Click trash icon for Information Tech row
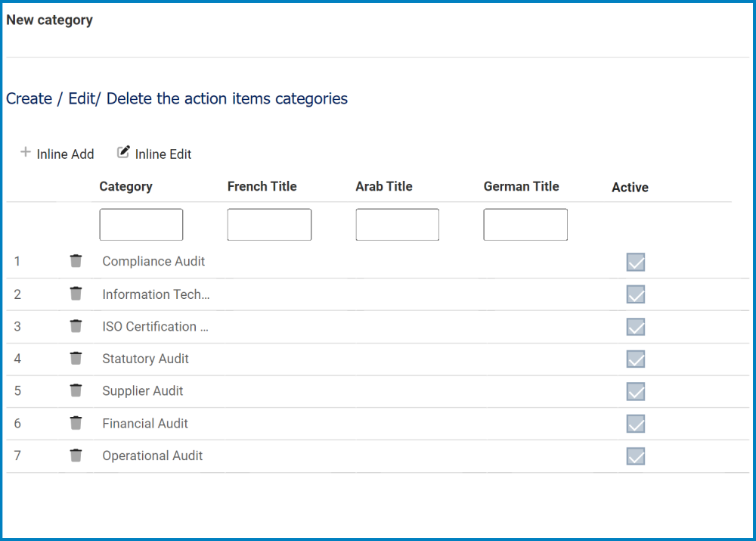 click(76, 294)
